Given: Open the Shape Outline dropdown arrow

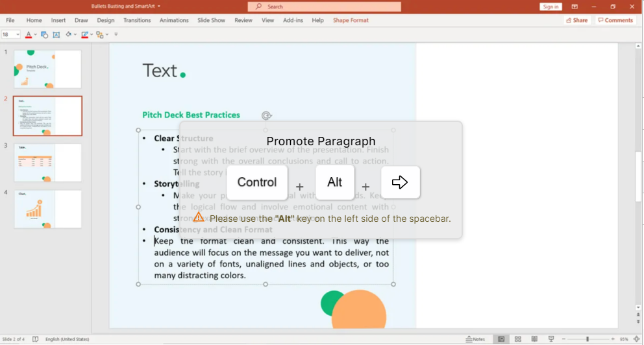Looking at the screenshot, I should [x=91, y=35].
